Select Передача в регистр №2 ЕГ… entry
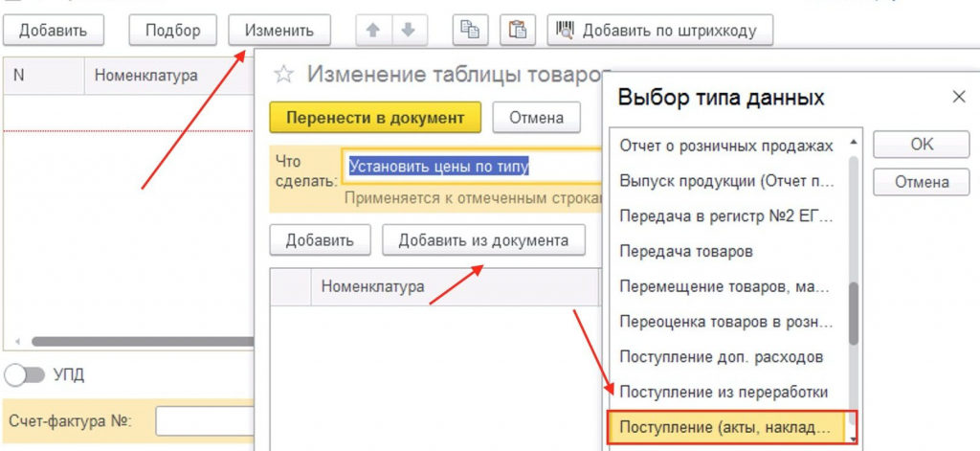The width and height of the screenshot is (980, 451). pyautogui.click(x=726, y=215)
